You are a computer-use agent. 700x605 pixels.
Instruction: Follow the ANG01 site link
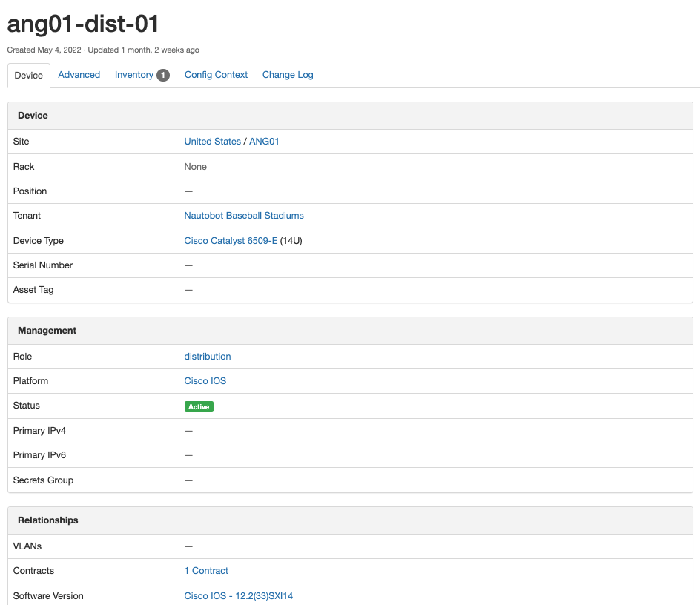point(264,142)
